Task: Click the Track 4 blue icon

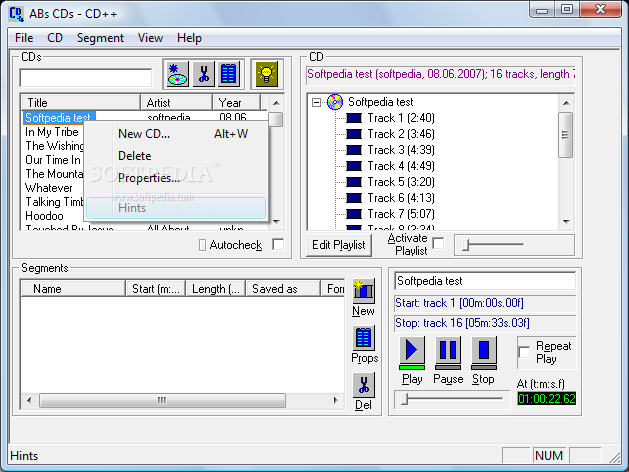Action: pyautogui.click(x=354, y=166)
